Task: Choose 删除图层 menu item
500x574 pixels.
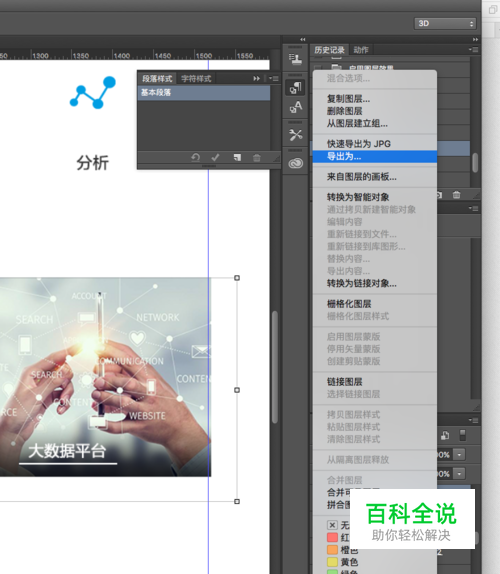Action: click(375, 111)
